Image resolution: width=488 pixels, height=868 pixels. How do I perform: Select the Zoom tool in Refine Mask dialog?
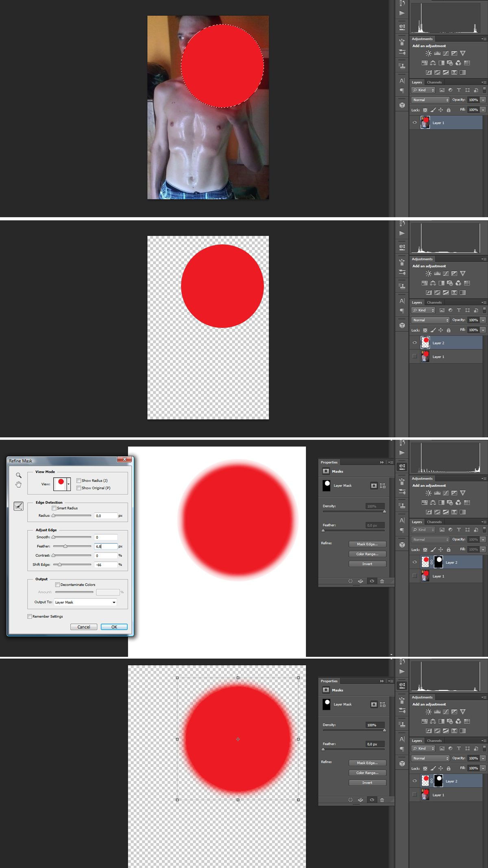pyautogui.click(x=18, y=475)
